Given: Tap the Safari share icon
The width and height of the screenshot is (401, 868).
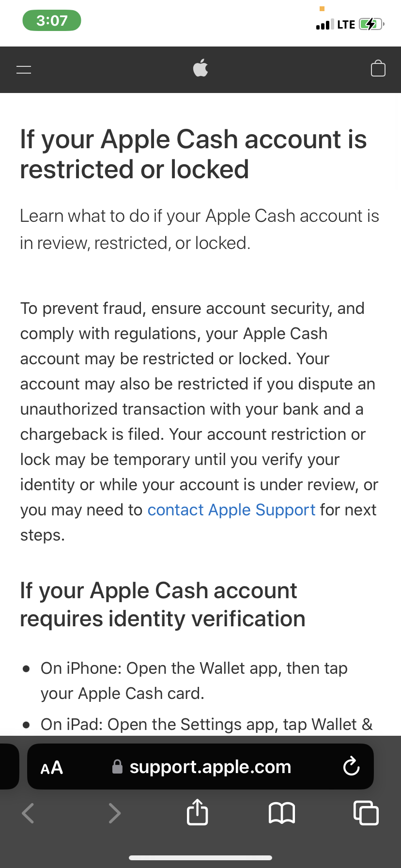Looking at the screenshot, I should pos(197,812).
